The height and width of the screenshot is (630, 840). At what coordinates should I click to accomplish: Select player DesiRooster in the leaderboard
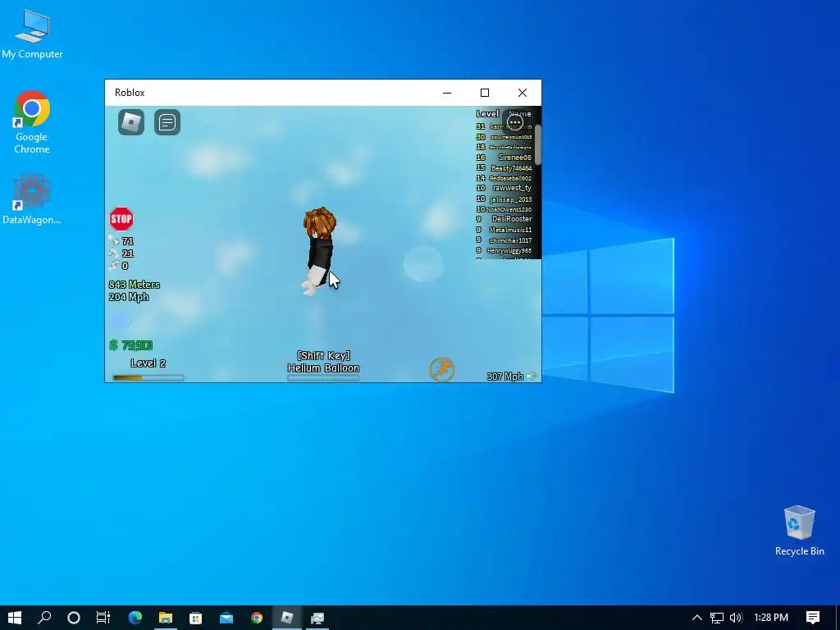pos(512,219)
